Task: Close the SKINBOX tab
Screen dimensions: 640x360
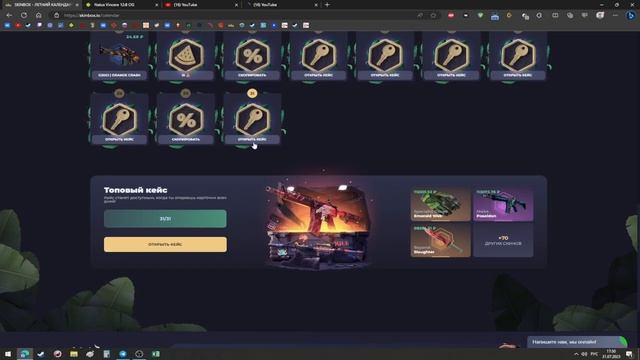Action: coord(77,5)
